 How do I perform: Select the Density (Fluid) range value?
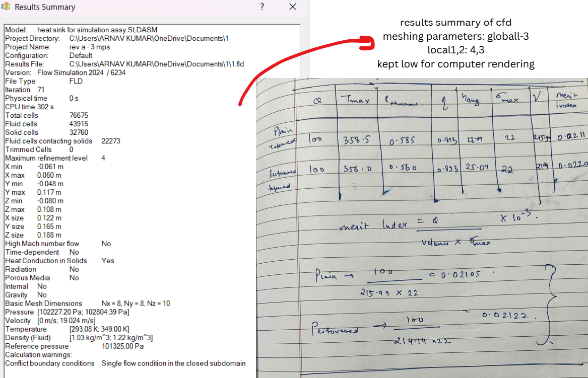[111, 338]
